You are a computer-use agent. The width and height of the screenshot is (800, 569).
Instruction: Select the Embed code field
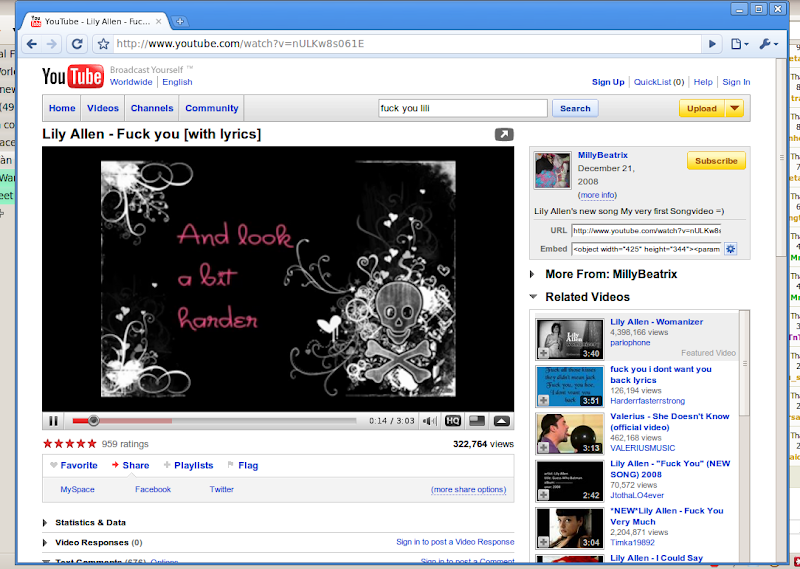click(x=646, y=249)
